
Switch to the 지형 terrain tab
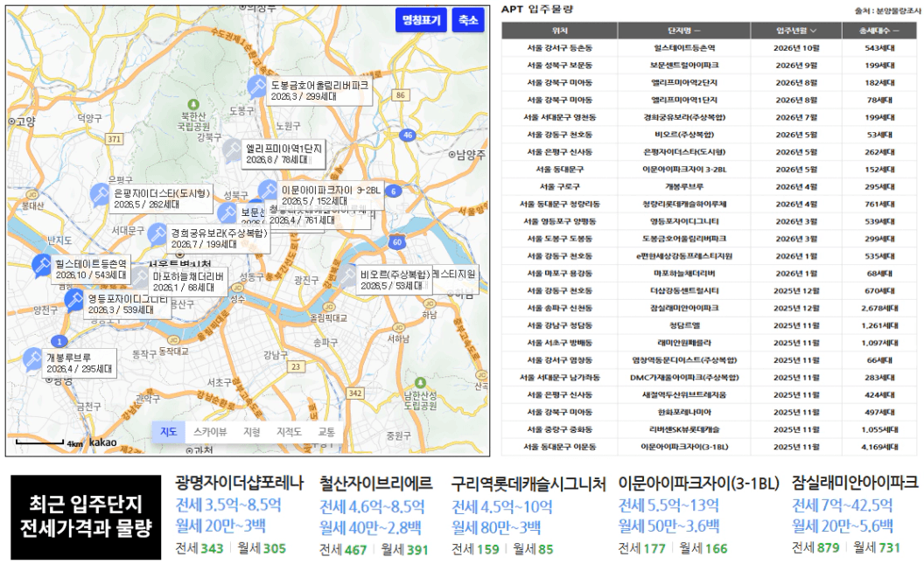click(251, 432)
